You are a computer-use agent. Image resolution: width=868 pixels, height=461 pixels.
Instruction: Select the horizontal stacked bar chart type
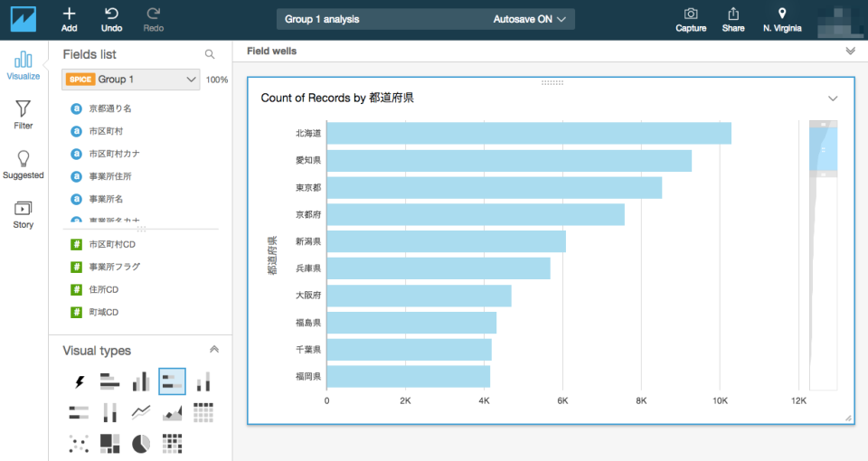[x=172, y=381]
